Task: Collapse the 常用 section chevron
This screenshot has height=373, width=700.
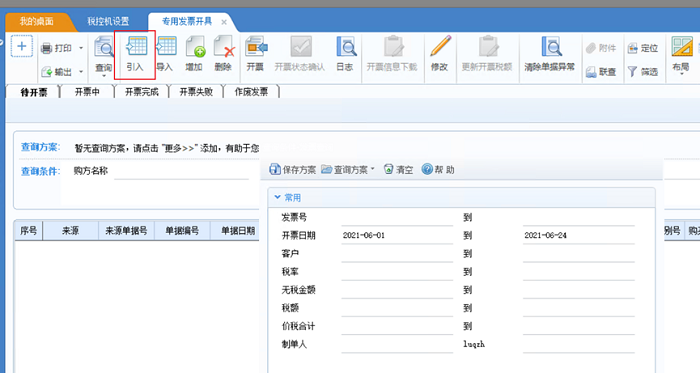Action: click(277, 197)
